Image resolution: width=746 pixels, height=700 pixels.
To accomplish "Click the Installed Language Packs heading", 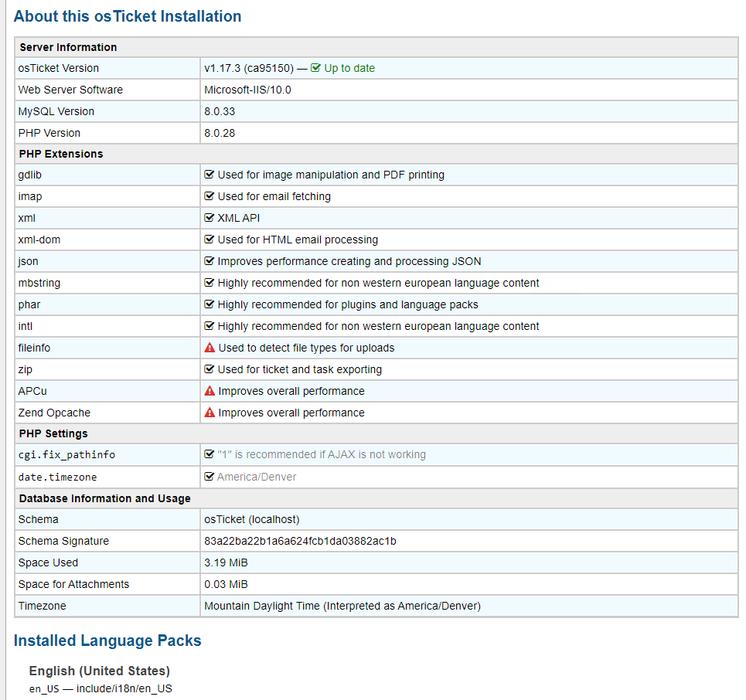I will (x=107, y=641).
